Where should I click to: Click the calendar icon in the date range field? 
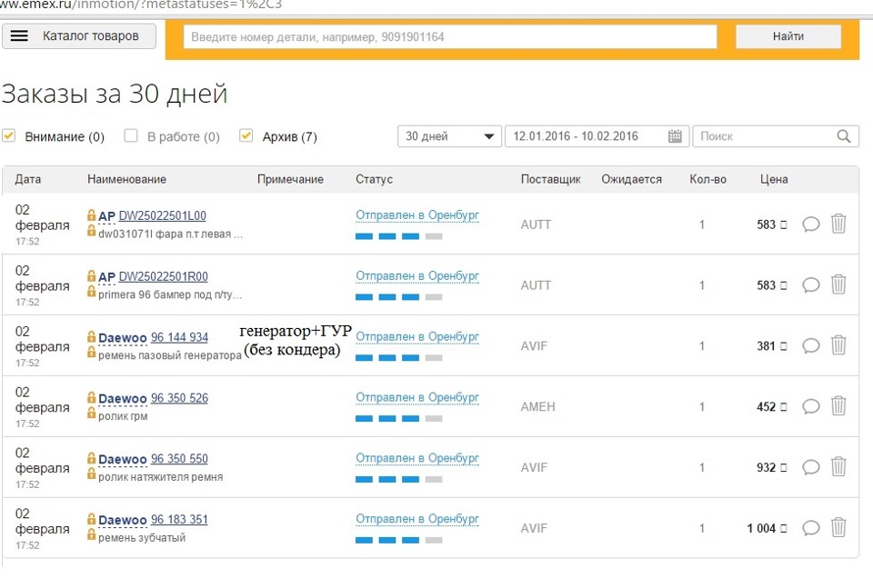click(x=675, y=136)
